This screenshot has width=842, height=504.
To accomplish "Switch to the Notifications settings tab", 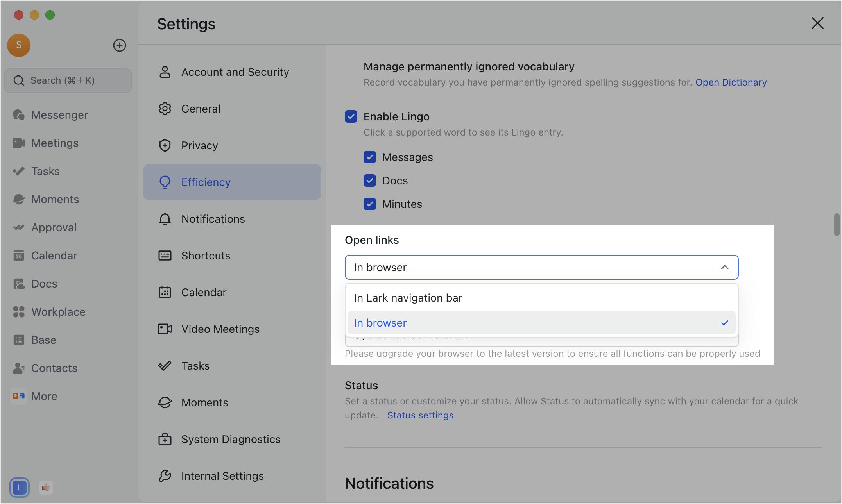I will pyautogui.click(x=213, y=219).
